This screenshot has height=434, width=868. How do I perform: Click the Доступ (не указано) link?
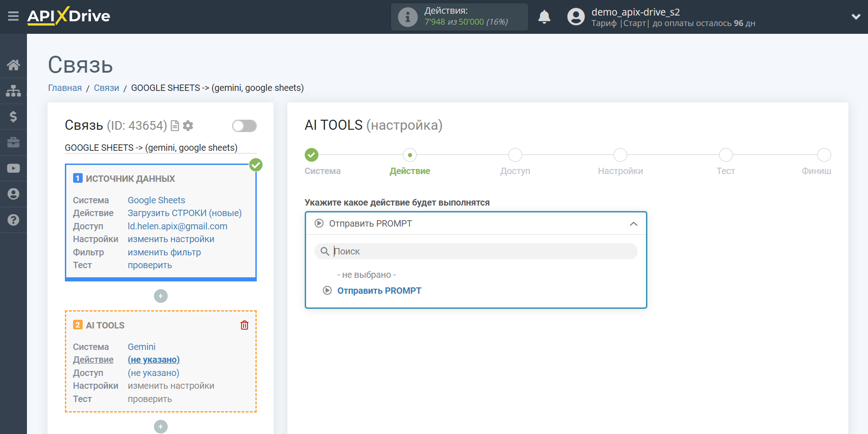[x=153, y=373]
